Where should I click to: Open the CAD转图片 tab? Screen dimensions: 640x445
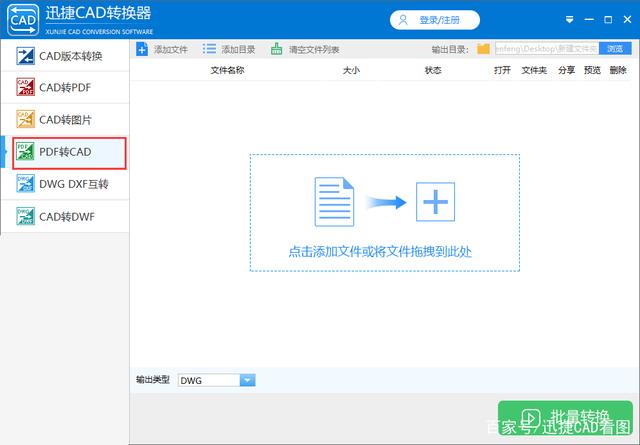coord(65,120)
